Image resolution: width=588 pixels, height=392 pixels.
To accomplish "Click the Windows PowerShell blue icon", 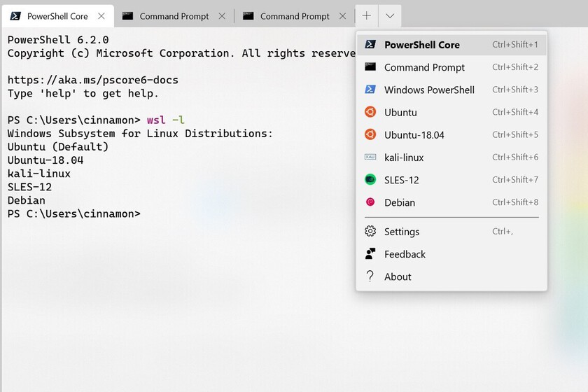I will 370,90.
